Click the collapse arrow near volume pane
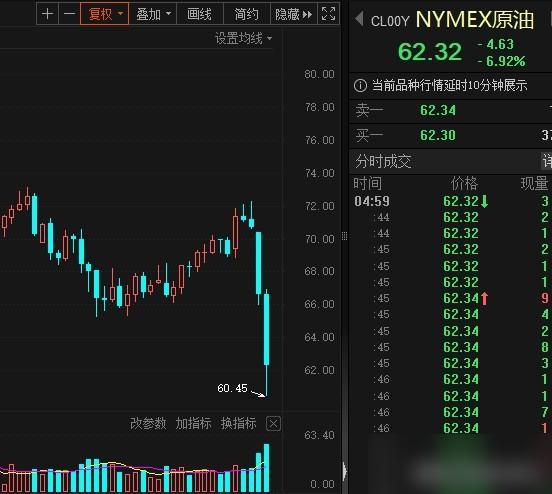 [344, 471]
